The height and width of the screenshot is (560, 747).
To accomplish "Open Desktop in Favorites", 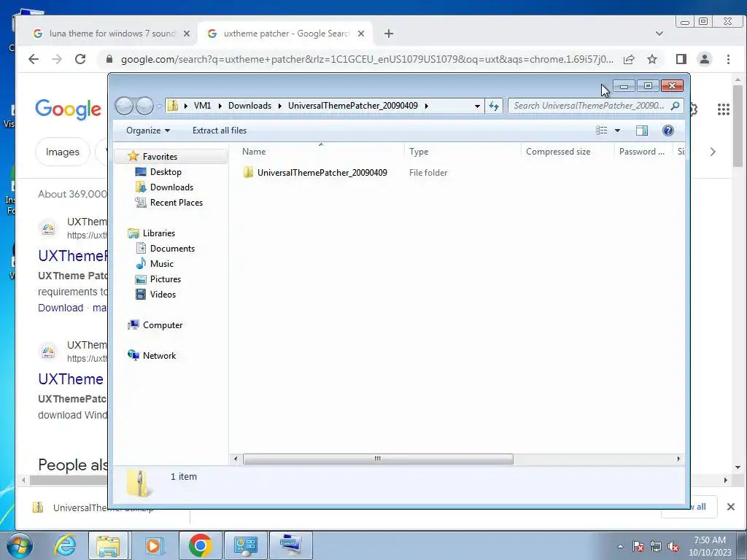I will (166, 172).
